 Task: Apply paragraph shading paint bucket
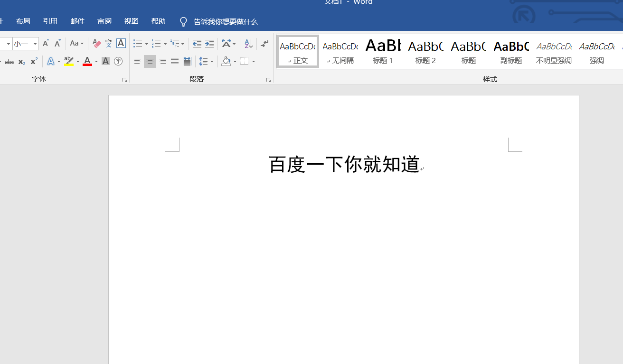(x=226, y=61)
